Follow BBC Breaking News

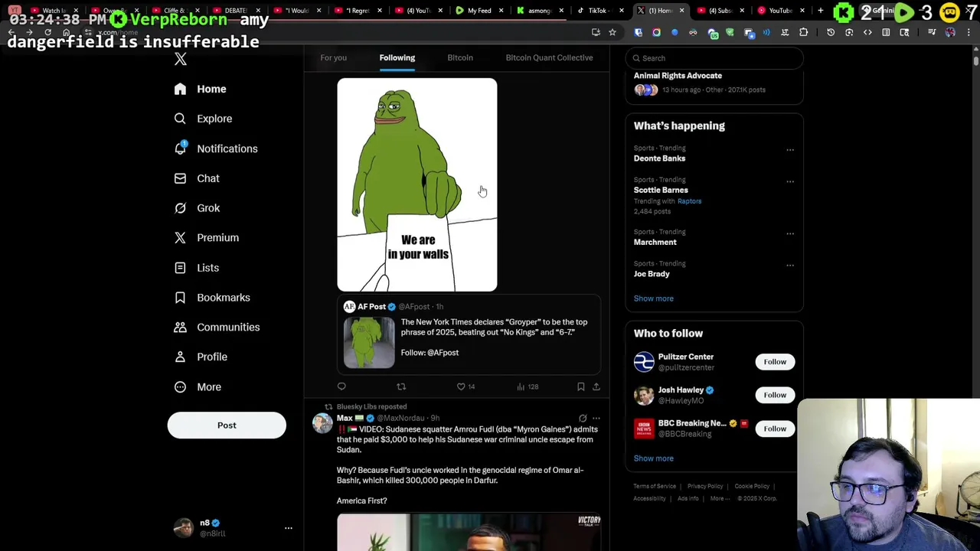pos(775,429)
